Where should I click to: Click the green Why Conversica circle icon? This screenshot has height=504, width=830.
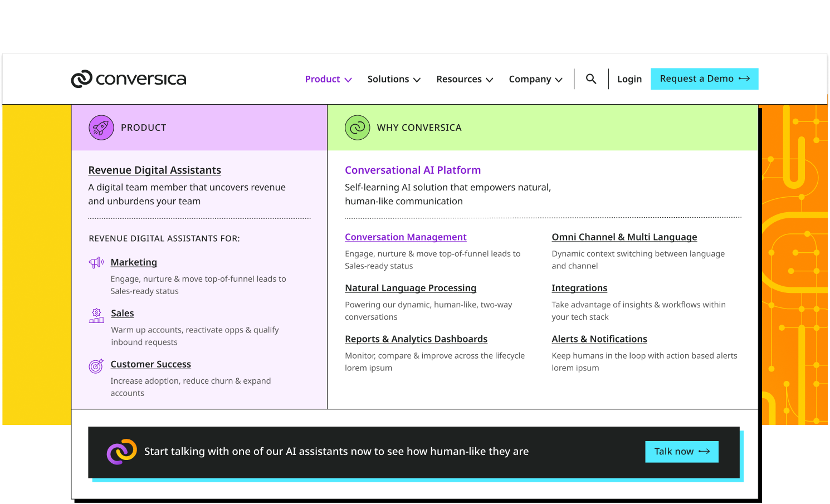[x=357, y=128]
